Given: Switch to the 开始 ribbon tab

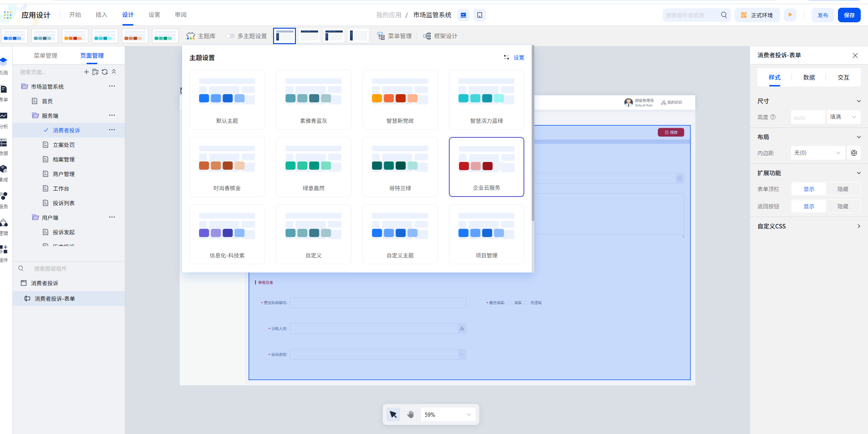Looking at the screenshot, I should (75, 15).
